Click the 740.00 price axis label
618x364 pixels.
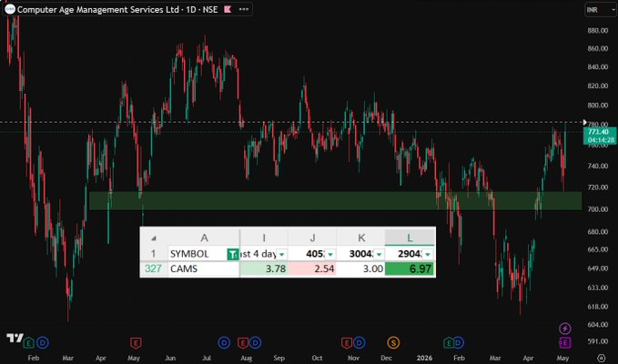click(x=598, y=166)
